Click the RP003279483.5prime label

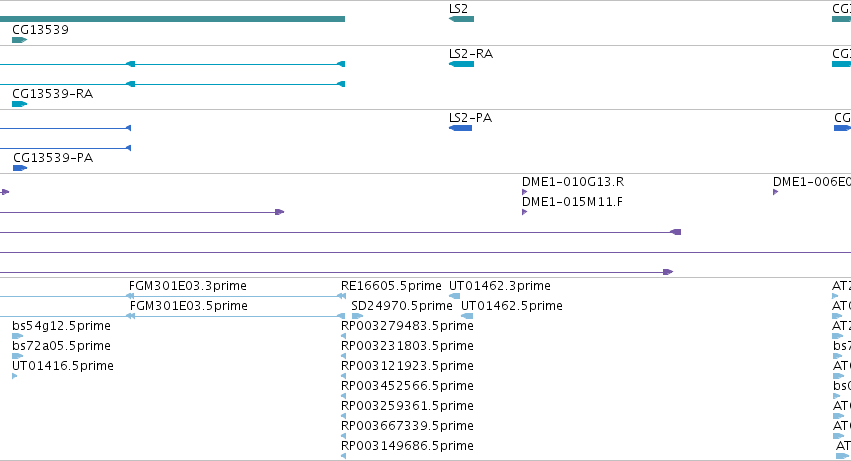coord(407,326)
